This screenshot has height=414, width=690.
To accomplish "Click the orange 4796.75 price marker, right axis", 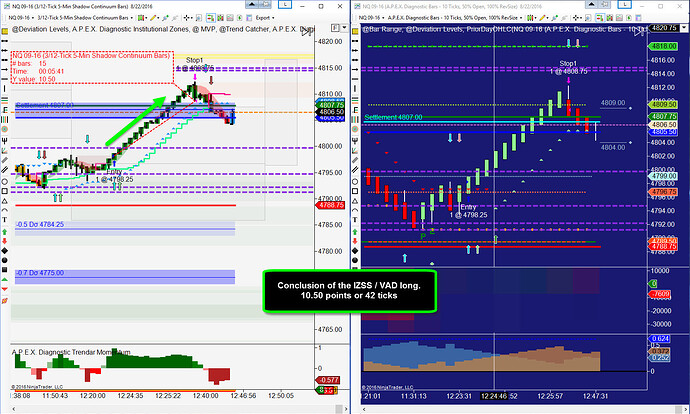I will coord(664,192).
